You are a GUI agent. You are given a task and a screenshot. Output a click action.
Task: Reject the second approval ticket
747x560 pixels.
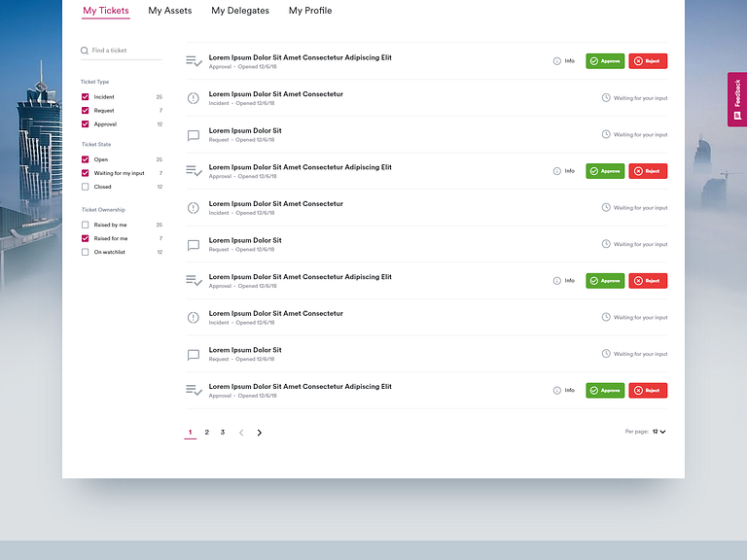(648, 171)
